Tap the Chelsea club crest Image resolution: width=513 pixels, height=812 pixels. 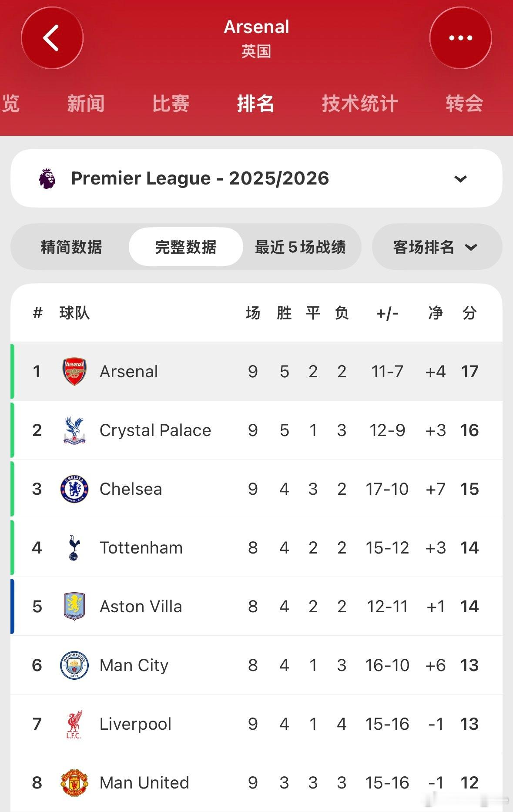click(x=74, y=489)
